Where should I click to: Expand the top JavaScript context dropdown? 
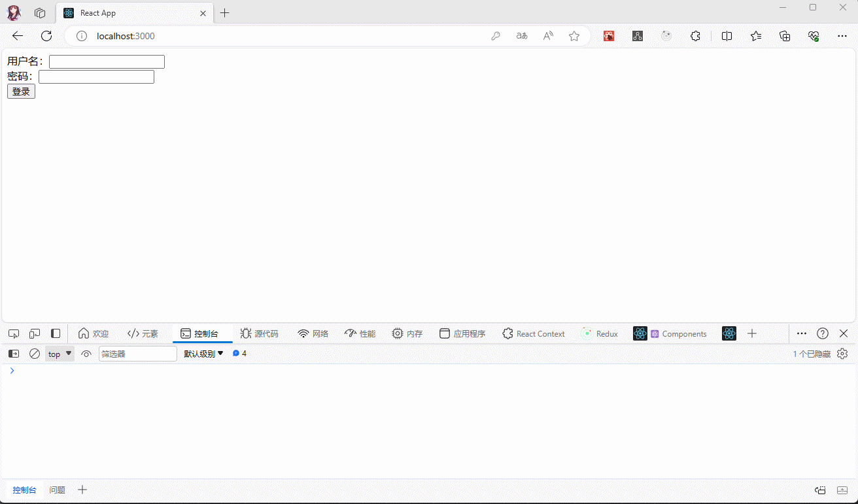coord(60,354)
